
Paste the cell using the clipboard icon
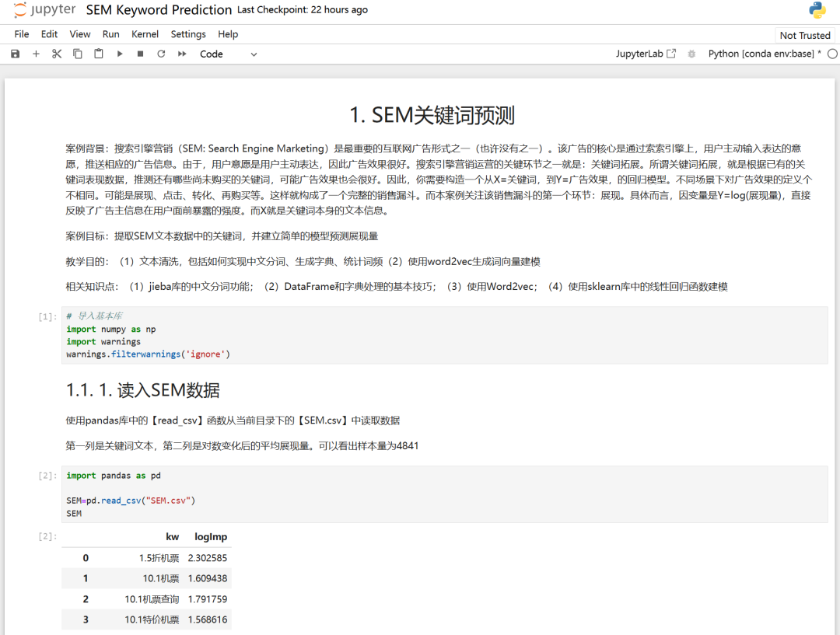click(99, 54)
